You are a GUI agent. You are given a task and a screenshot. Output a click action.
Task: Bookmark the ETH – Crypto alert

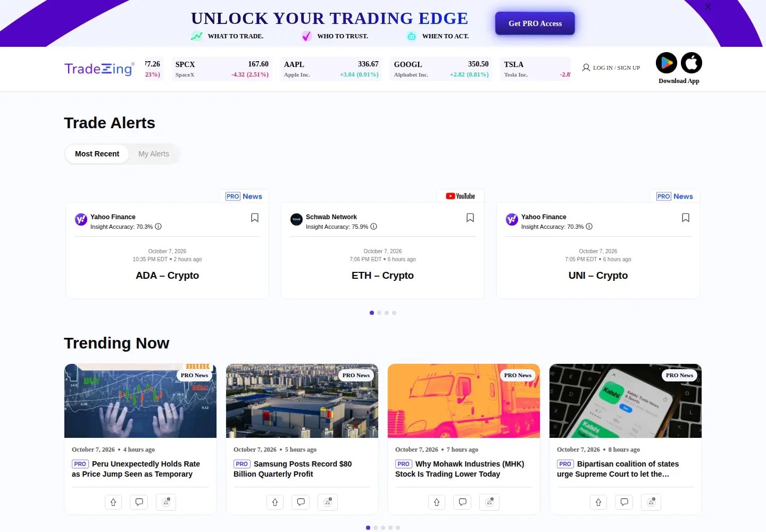470,218
